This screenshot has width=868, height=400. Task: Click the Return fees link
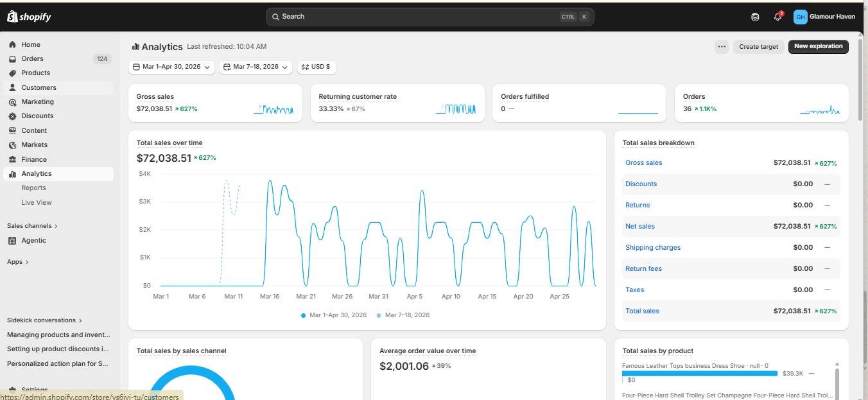pos(643,269)
